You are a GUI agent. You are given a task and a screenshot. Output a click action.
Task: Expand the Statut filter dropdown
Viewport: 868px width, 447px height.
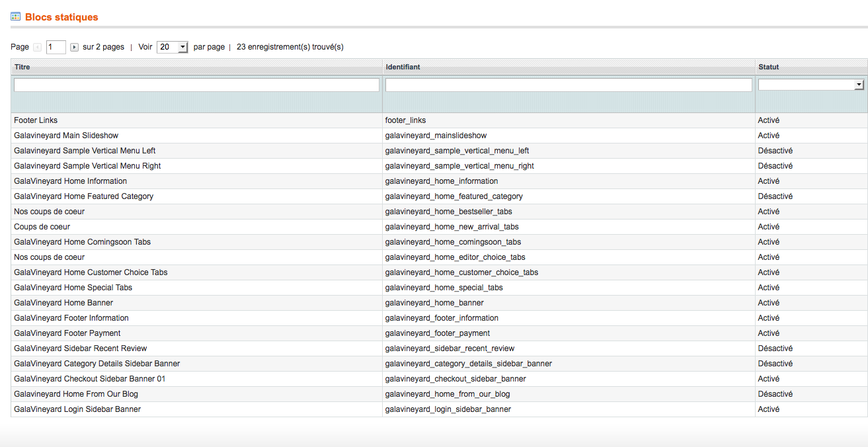pyautogui.click(x=811, y=85)
